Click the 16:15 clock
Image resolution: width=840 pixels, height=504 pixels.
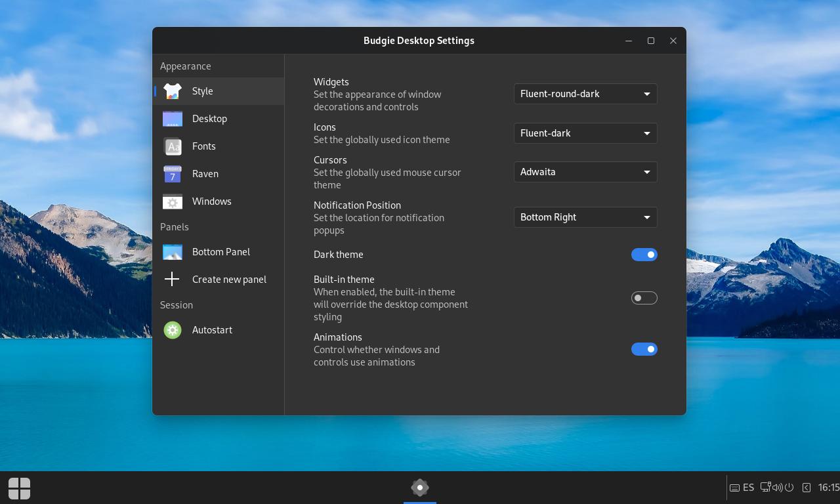pos(829,488)
